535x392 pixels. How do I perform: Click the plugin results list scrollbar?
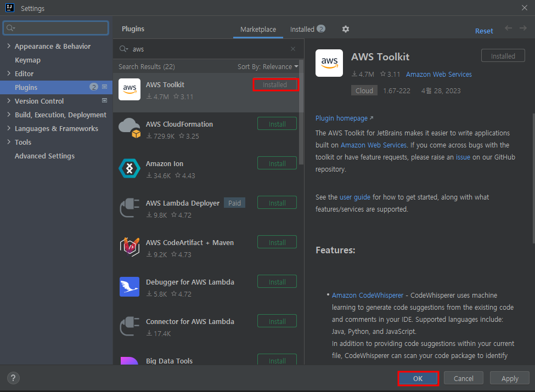click(x=301, y=112)
